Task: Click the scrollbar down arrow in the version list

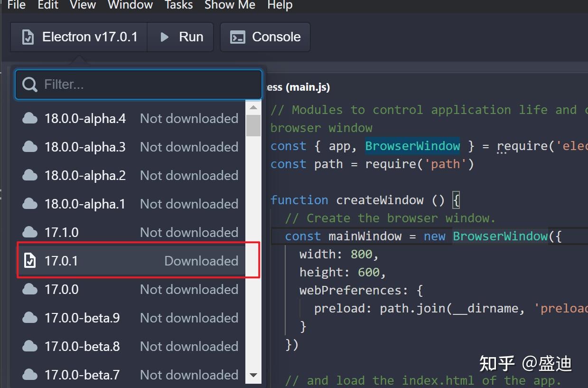Action: point(253,375)
